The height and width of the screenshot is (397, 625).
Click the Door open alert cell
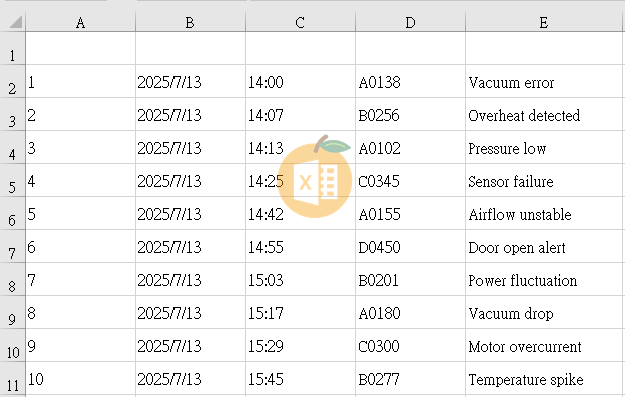coord(544,246)
